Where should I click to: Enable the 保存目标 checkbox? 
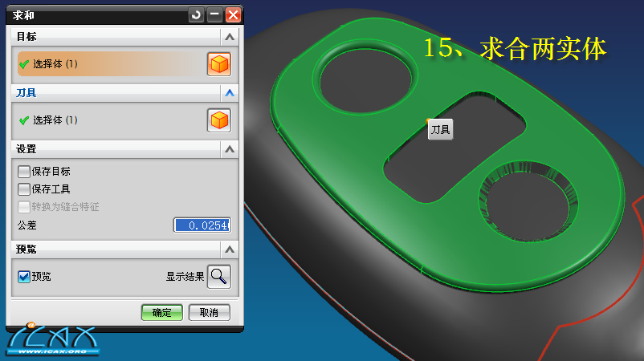click(x=24, y=172)
